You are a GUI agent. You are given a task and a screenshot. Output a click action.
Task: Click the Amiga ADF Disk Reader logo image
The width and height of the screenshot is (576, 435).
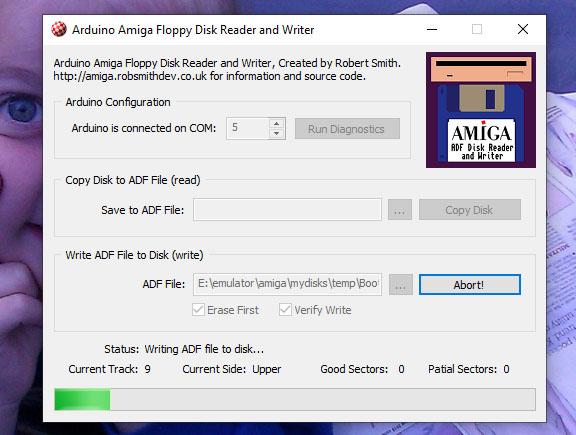pyautogui.click(x=481, y=110)
